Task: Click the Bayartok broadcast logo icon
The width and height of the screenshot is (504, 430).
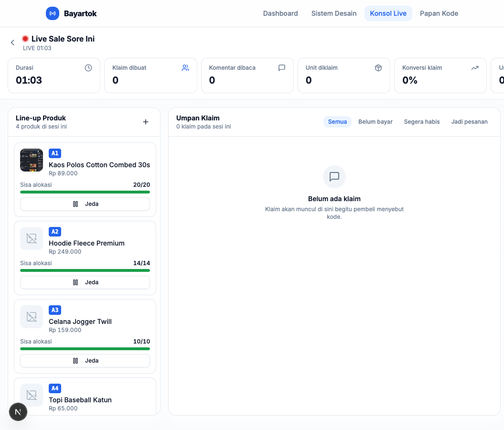Action: tap(53, 13)
